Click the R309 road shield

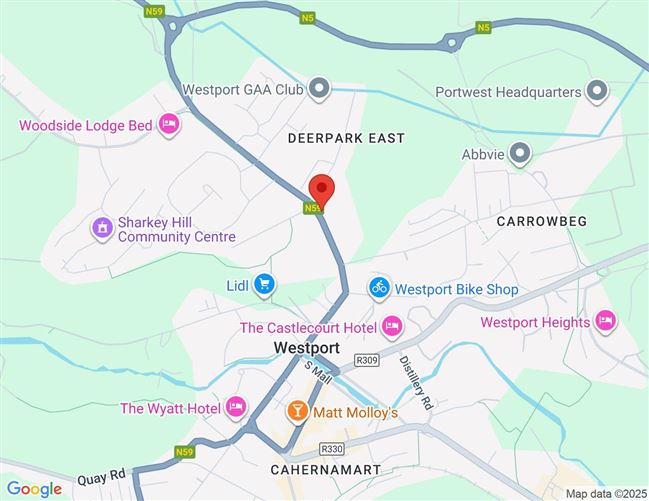click(x=367, y=360)
